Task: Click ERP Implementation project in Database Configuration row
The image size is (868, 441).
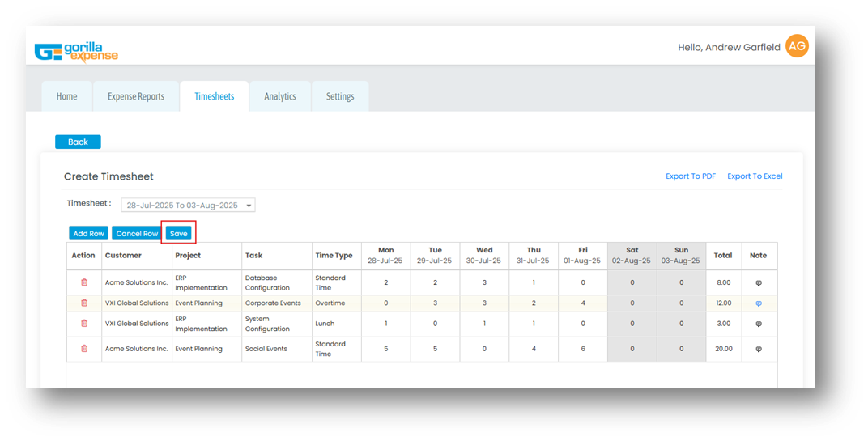Action: click(x=206, y=282)
